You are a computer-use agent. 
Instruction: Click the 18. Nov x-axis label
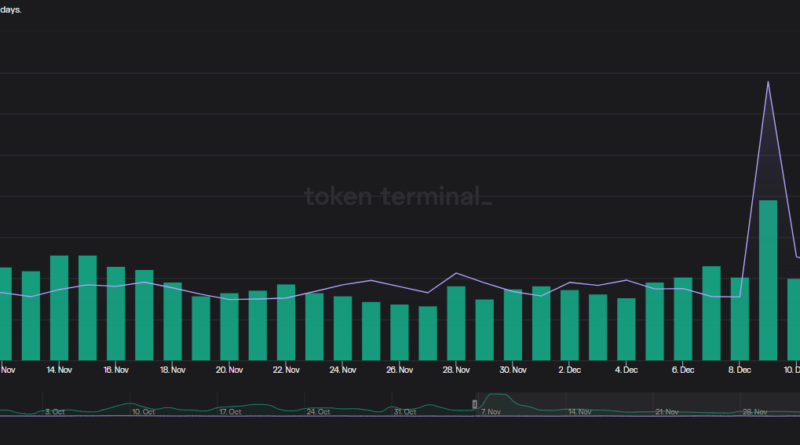coord(172,370)
